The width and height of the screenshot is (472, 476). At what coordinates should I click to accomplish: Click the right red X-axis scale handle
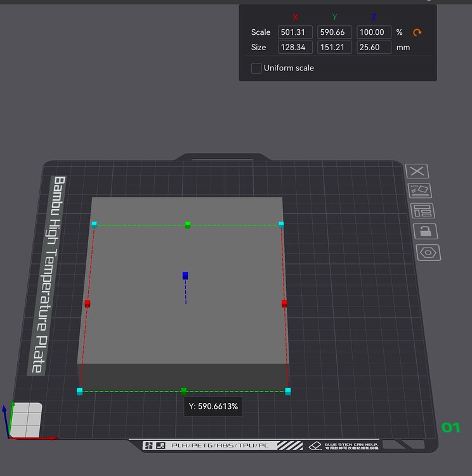(x=284, y=303)
